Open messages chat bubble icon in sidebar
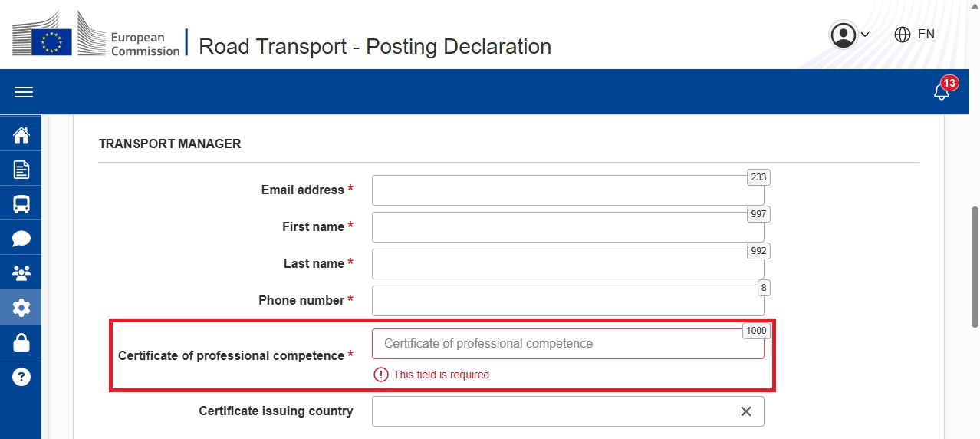The height and width of the screenshot is (439, 980). click(x=21, y=239)
